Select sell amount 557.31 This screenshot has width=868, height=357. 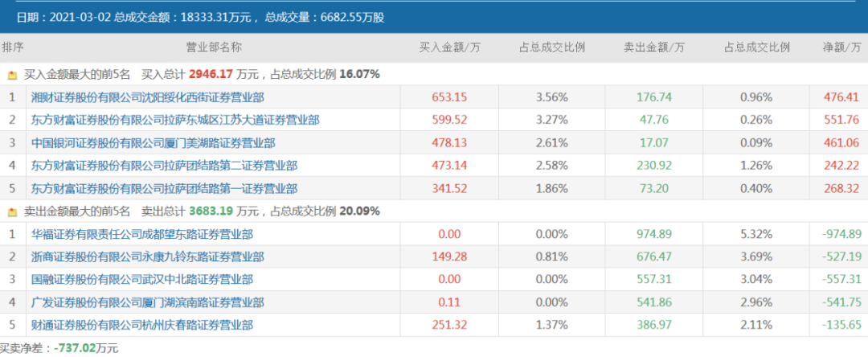tap(654, 280)
